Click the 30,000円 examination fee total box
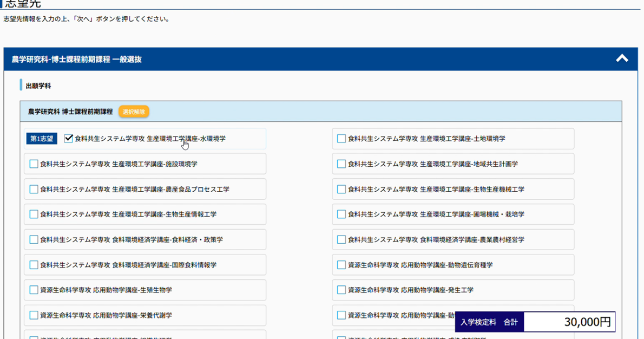This screenshot has height=339, width=644. tap(569, 322)
